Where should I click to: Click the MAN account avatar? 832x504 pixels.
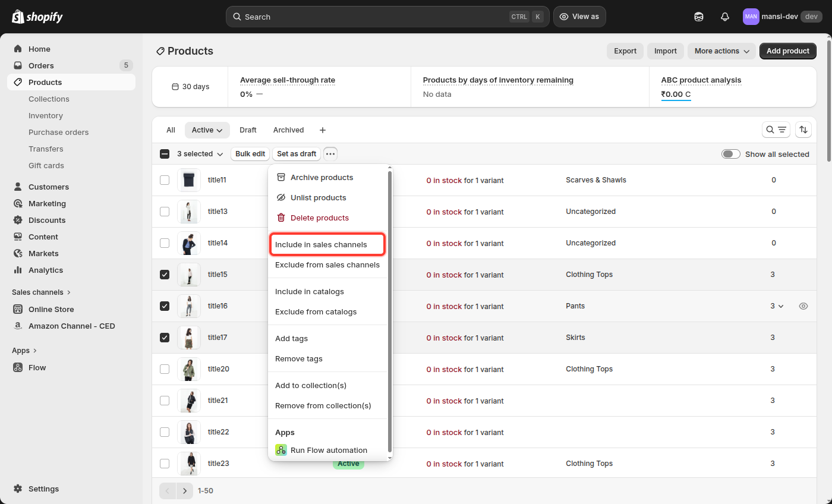point(751,17)
